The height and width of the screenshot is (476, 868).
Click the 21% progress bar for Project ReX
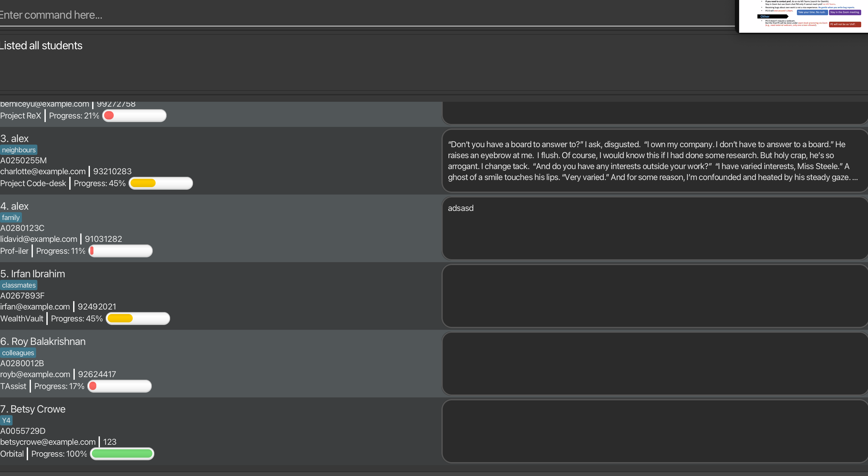point(134,116)
